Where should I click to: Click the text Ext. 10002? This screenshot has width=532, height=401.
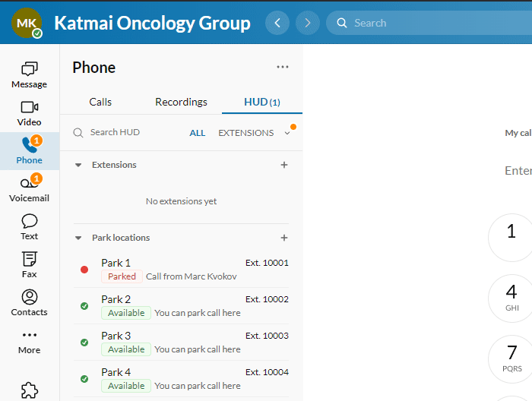click(x=267, y=299)
